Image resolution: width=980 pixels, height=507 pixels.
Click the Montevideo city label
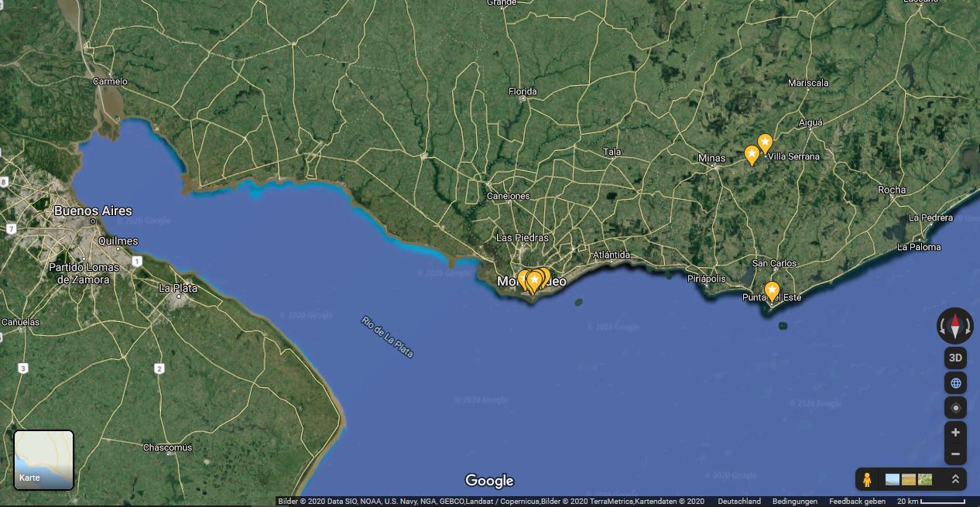tap(532, 281)
